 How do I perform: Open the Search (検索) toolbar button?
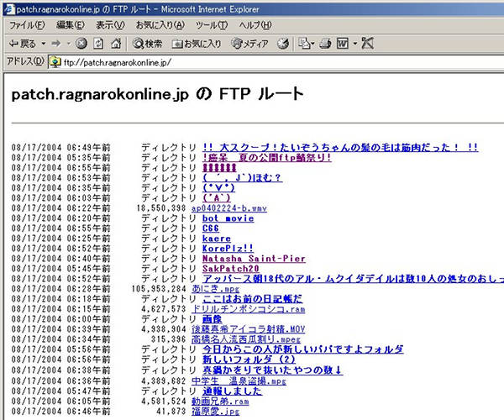tap(148, 43)
